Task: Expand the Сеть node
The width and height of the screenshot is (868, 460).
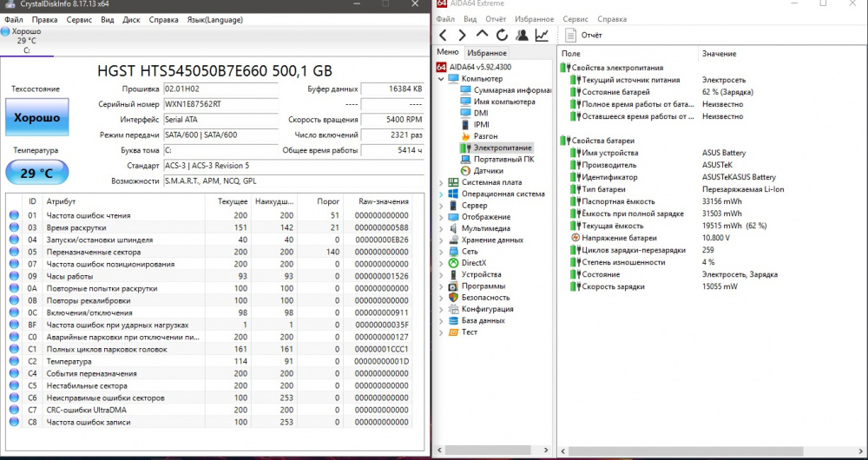Action: pos(441,252)
